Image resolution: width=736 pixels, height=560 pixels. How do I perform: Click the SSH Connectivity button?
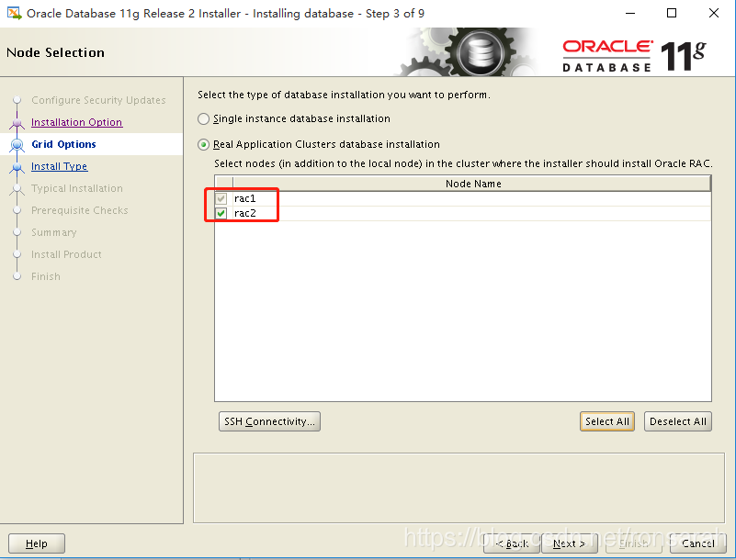[268, 421]
